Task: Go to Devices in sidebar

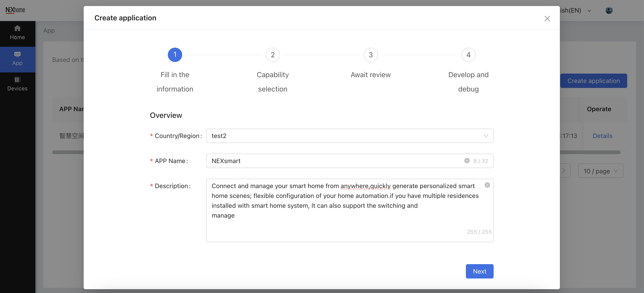Action: tap(17, 84)
